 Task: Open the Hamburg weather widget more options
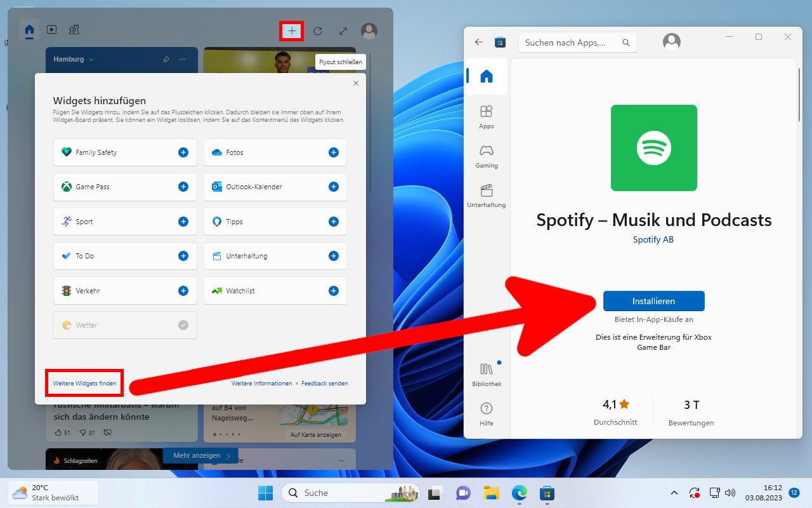click(x=183, y=59)
